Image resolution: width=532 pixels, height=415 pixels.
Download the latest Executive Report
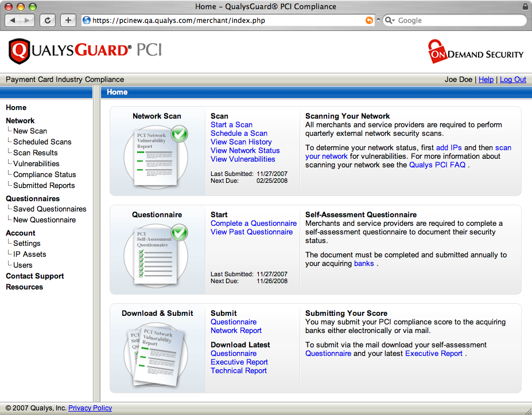[x=239, y=362]
